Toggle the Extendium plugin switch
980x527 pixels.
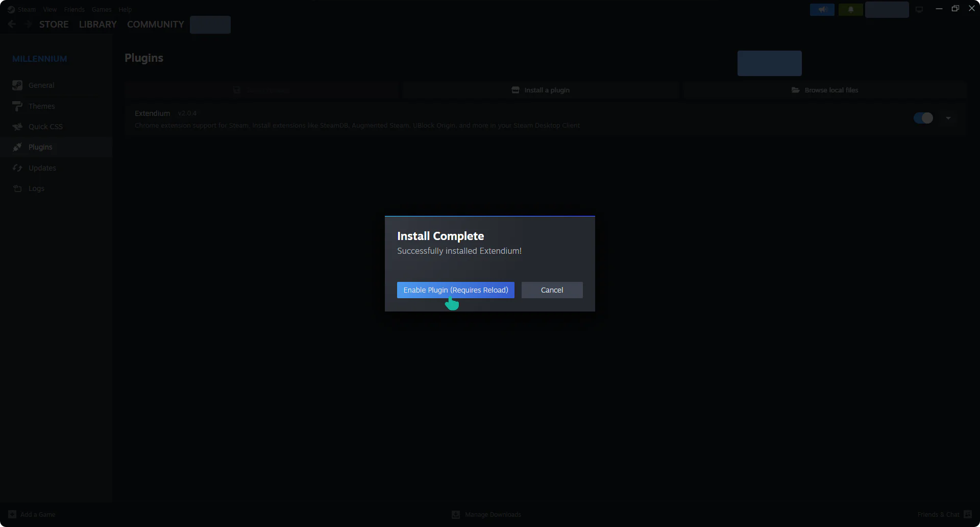click(x=923, y=118)
